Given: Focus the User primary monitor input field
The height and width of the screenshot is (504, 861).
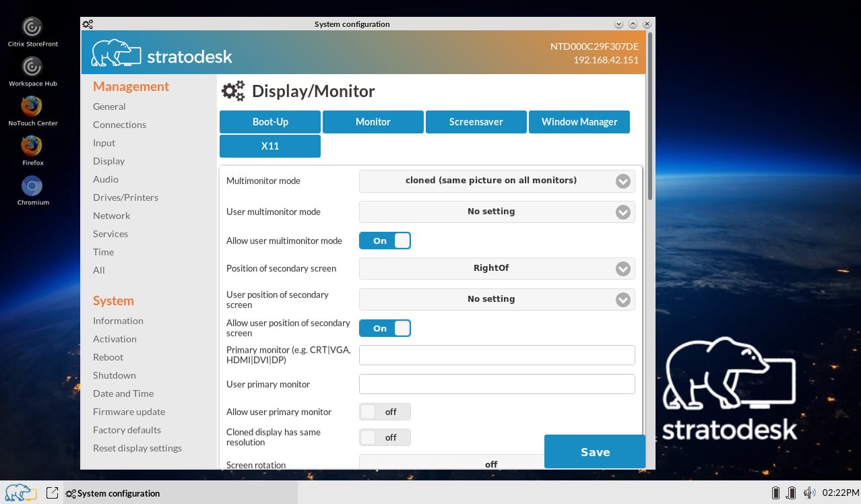Looking at the screenshot, I should coord(497,384).
